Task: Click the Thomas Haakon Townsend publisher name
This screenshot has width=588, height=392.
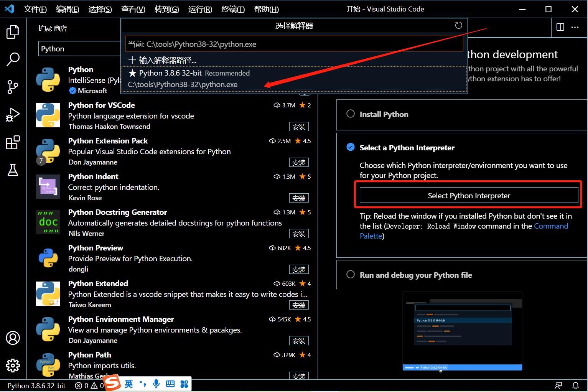Action: click(x=109, y=126)
